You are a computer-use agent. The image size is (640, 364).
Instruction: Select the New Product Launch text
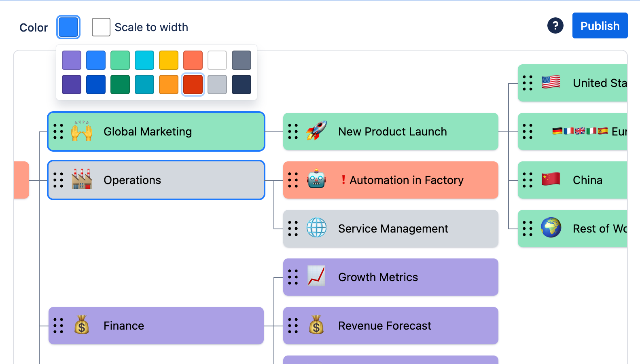(392, 131)
